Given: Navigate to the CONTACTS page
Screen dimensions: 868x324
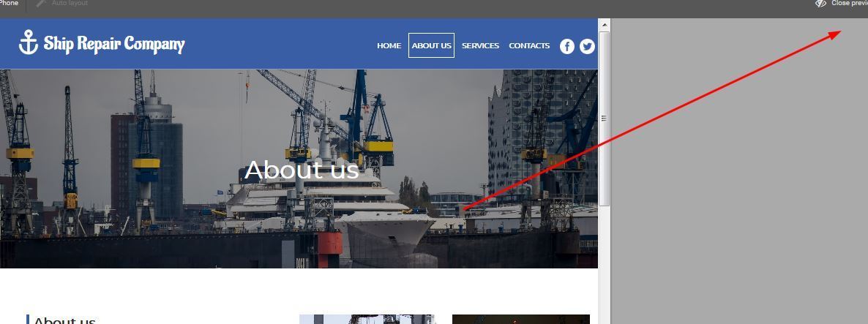Looking at the screenshot, I should [529, 46].
